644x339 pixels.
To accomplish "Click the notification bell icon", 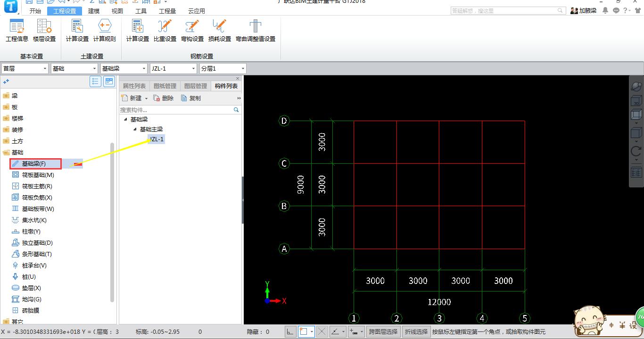I will [x=605, y=10].
